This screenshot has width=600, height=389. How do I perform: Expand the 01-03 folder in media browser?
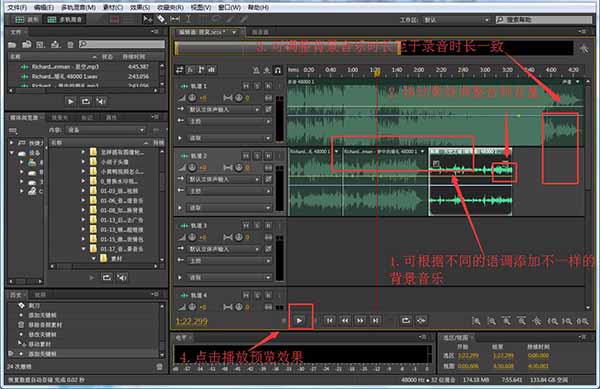pos(83,191)
